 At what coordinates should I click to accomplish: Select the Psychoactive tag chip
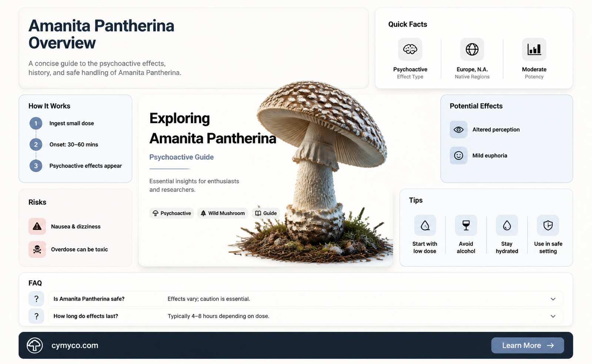tap(172, 213)
